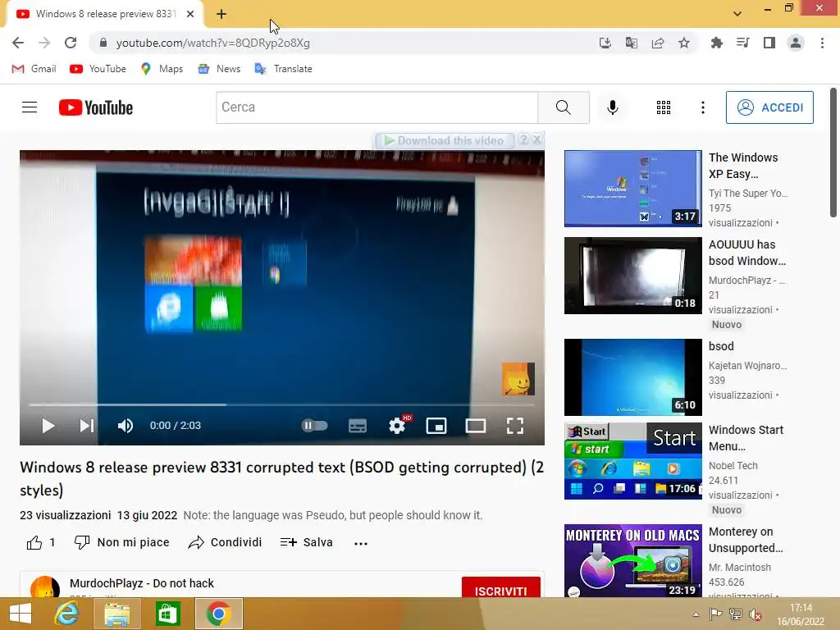Viewport: 840px width, 630px height.
Task: Toggle subtitles in the player
Action: tap(358, 426)
